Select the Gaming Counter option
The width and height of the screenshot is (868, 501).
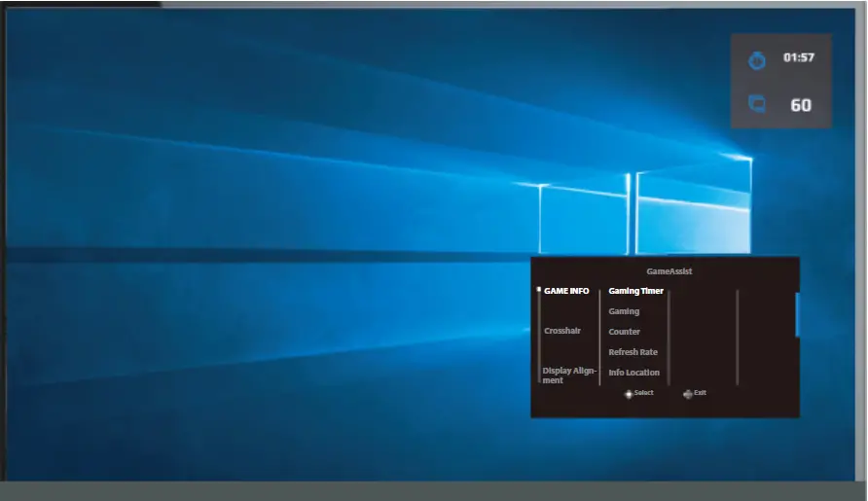(625, 321)
